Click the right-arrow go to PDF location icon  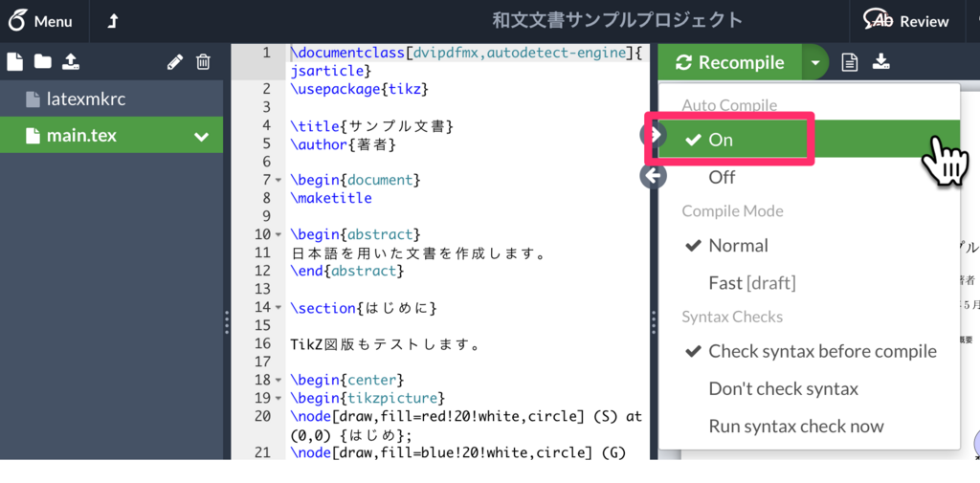[654, 134]
